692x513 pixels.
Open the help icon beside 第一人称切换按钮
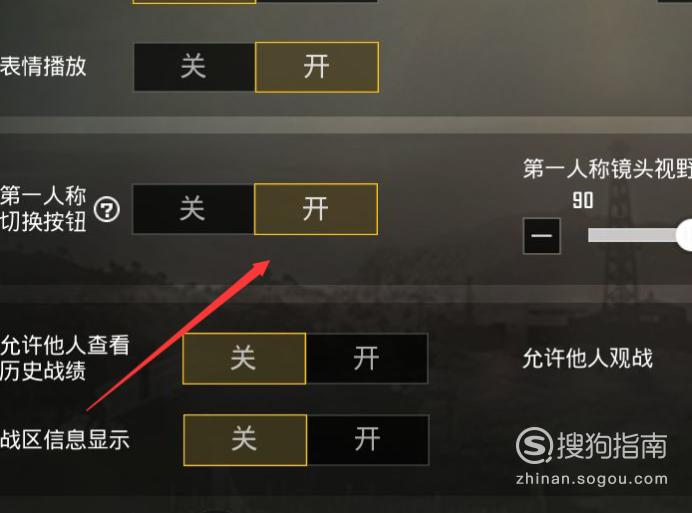click(x=107, y=209)
